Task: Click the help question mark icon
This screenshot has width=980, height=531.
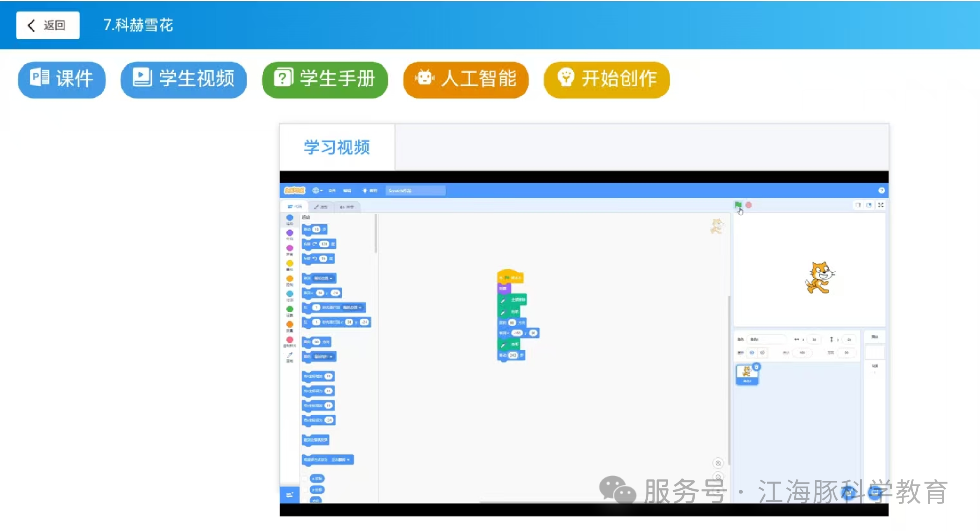Action: click(x=881, y=190)
